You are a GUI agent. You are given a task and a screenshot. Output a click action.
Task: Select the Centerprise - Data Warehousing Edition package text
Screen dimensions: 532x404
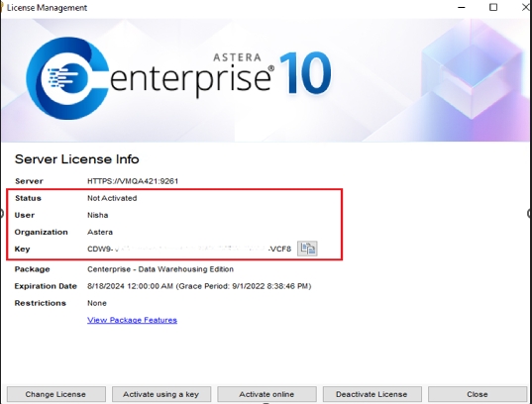pos(160,269)
